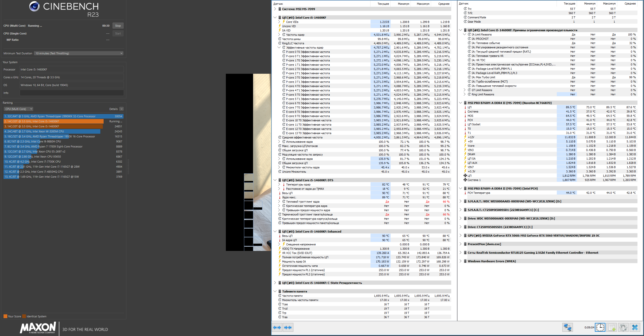Stop the running multi core test
Viewport: 644px width, 336px height.
click(118, 26)
